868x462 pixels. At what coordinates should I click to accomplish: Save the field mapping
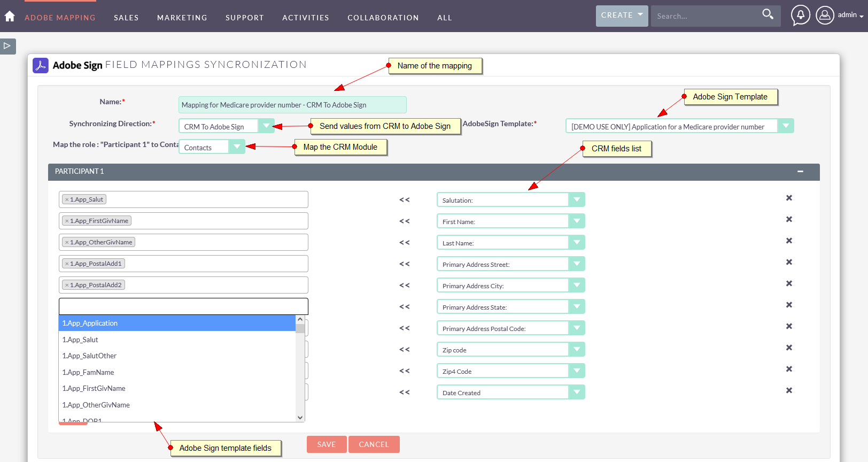point(327,444)
